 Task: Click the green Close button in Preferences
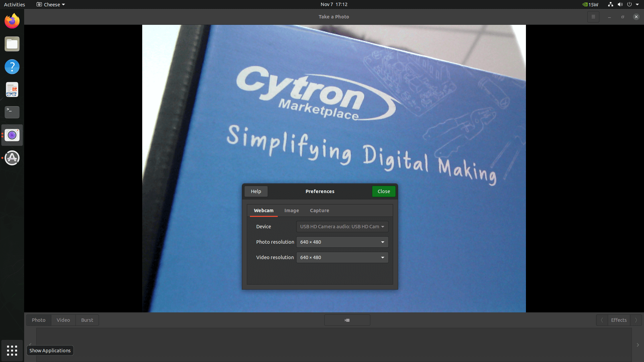click(384, 191)
